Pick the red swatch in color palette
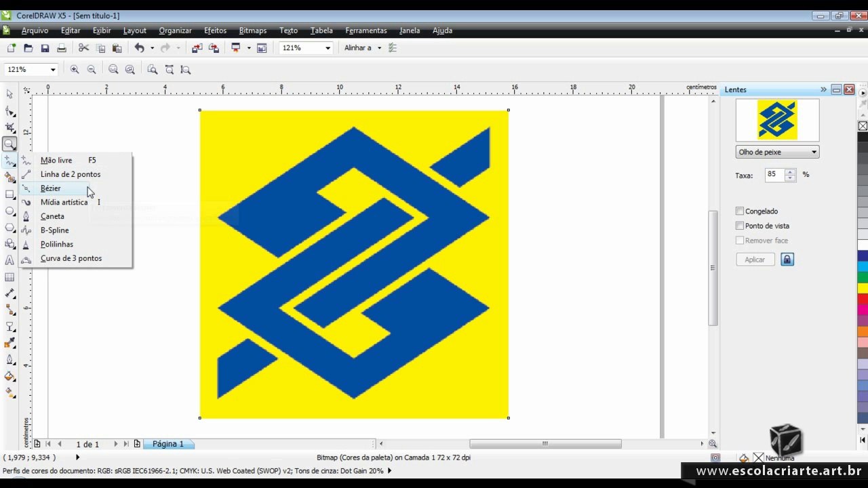The width and height of the screenshot is (868, 488). coord(863,299)
